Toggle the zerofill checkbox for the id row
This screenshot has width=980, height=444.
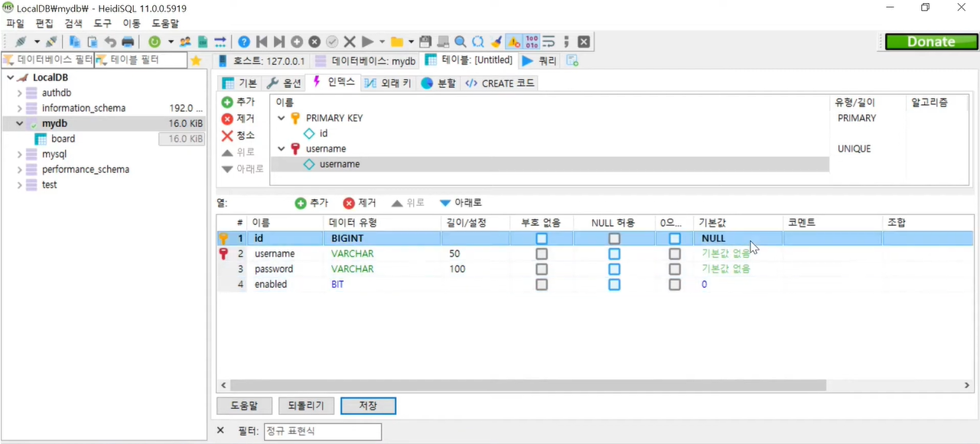tap(675, 238)
